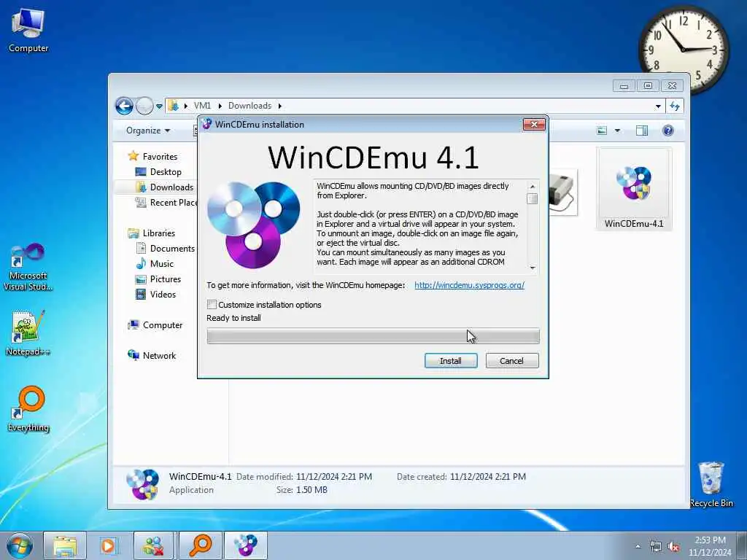Screen dimensions: 747x560
Task: Click the users taskbar icon
Action: (x=153, y=545)
